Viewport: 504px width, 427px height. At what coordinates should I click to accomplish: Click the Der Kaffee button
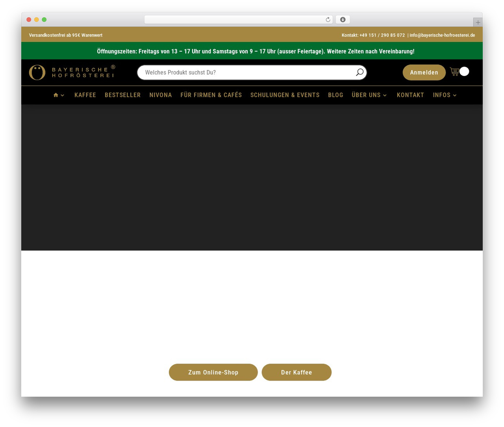click(296, 372)
